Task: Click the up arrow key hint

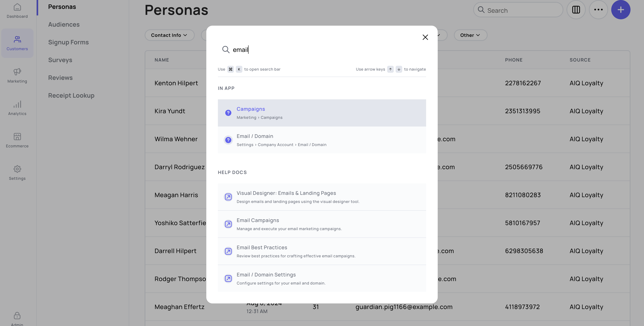Action: coord(390,69)
